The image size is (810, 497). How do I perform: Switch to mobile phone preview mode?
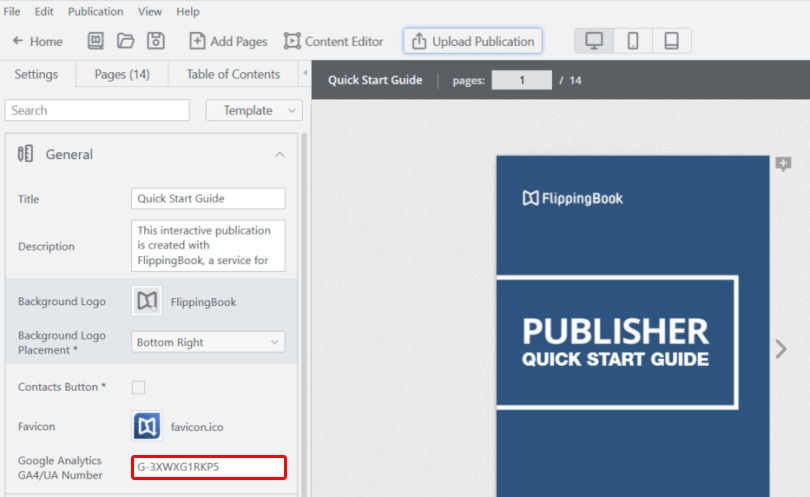633,41
